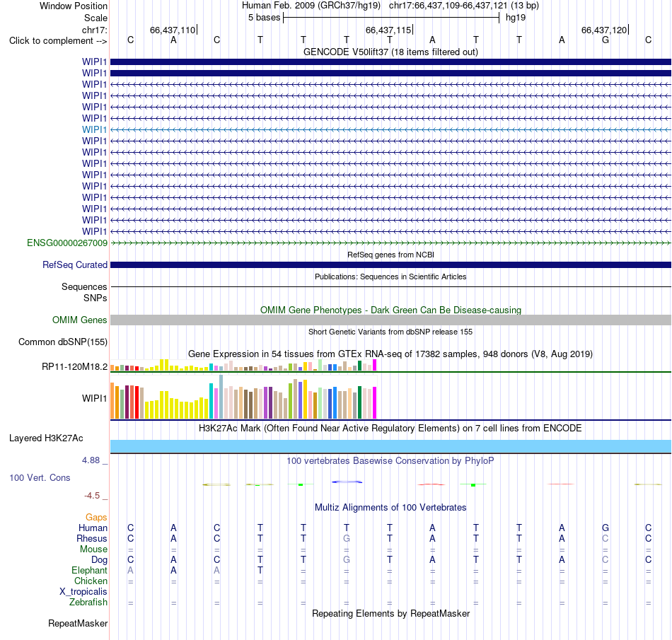Image resolution: width=672 pixels, height=640 pixels.
Task: Click the OMIM Genes track label
Action: 80,320
